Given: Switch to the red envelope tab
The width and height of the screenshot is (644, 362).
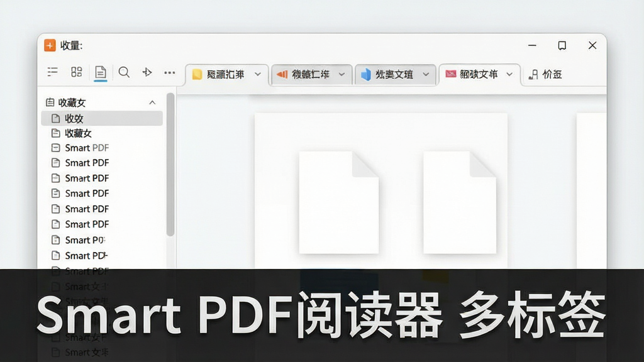Looking at the screenshot, I should 480,75.
